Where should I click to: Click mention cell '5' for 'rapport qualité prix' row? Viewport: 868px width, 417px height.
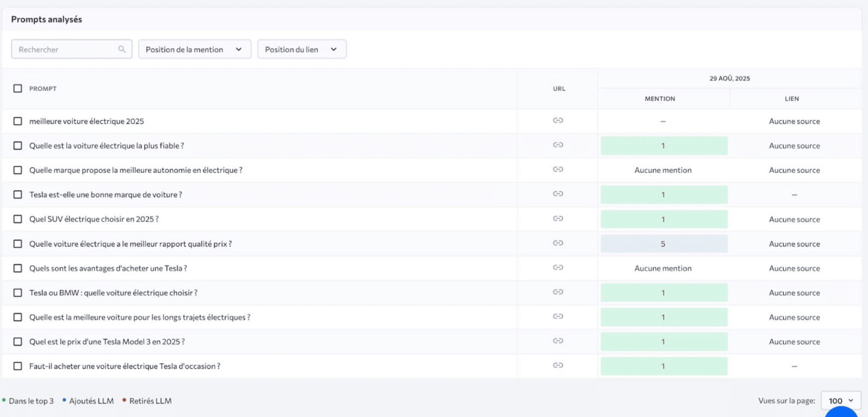pos(664,244)
